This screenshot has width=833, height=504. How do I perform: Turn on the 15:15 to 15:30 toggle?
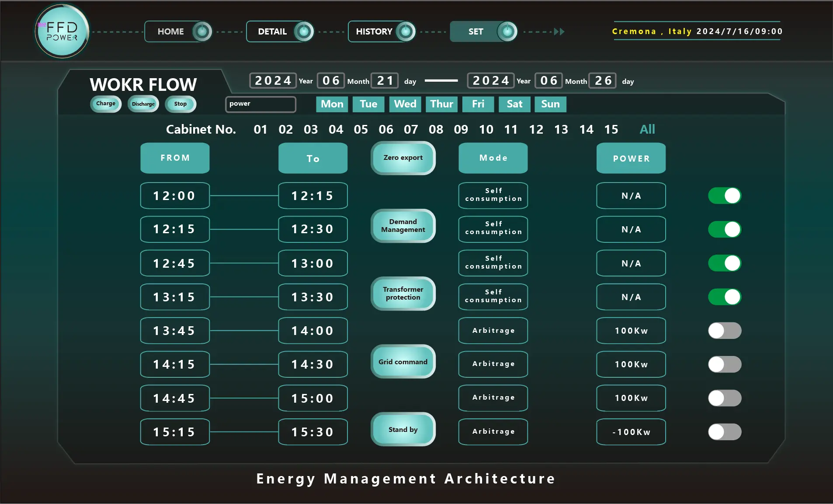pos(724,432)
